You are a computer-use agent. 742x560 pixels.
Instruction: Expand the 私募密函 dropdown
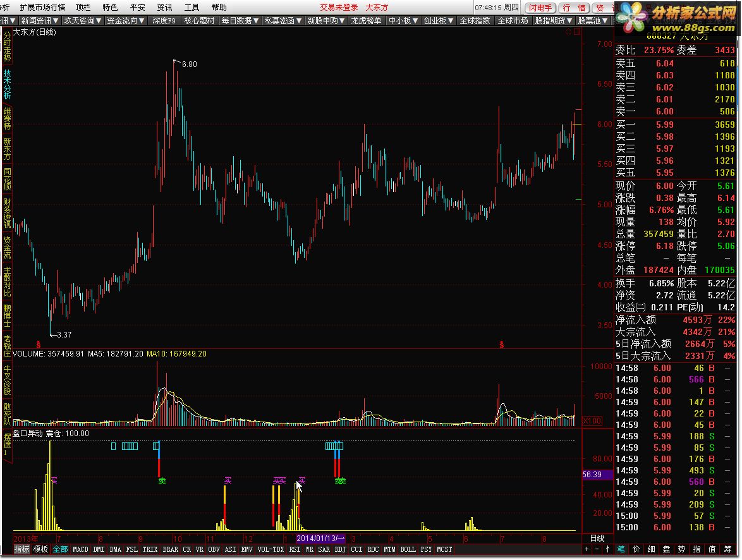click(x=283, y=20)
